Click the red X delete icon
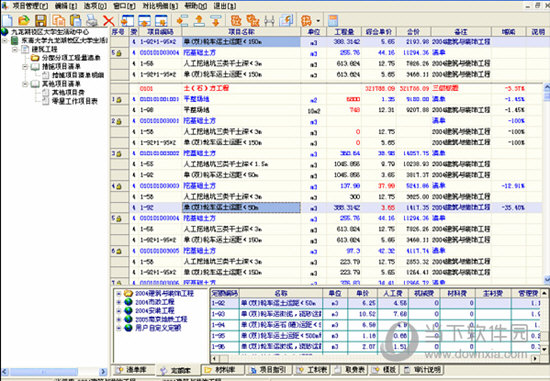The image size is (550, 381). point(108,21)
